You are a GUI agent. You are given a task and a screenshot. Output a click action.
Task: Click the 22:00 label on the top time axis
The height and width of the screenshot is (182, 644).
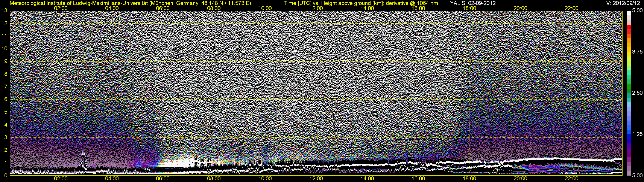pos(571,8)
